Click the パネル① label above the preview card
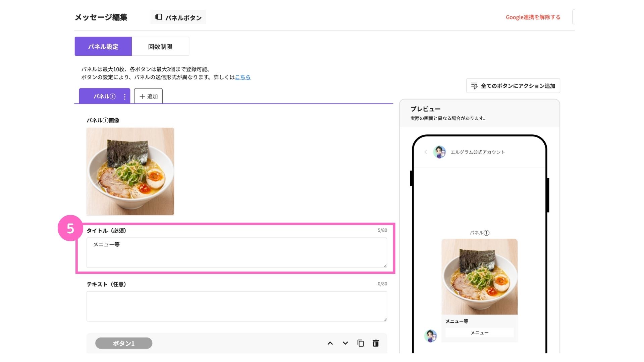644x362 pixels. coord(480,233)
